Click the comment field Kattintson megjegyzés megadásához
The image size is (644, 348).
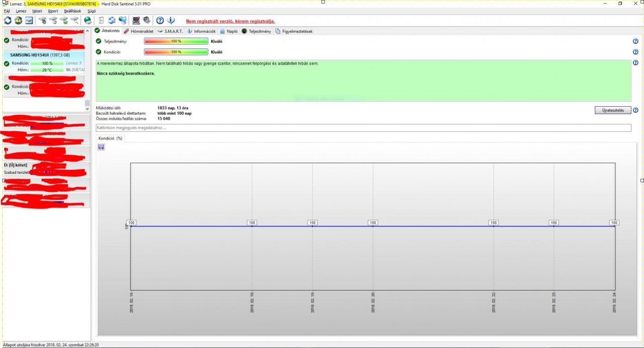tap(363, 128)
